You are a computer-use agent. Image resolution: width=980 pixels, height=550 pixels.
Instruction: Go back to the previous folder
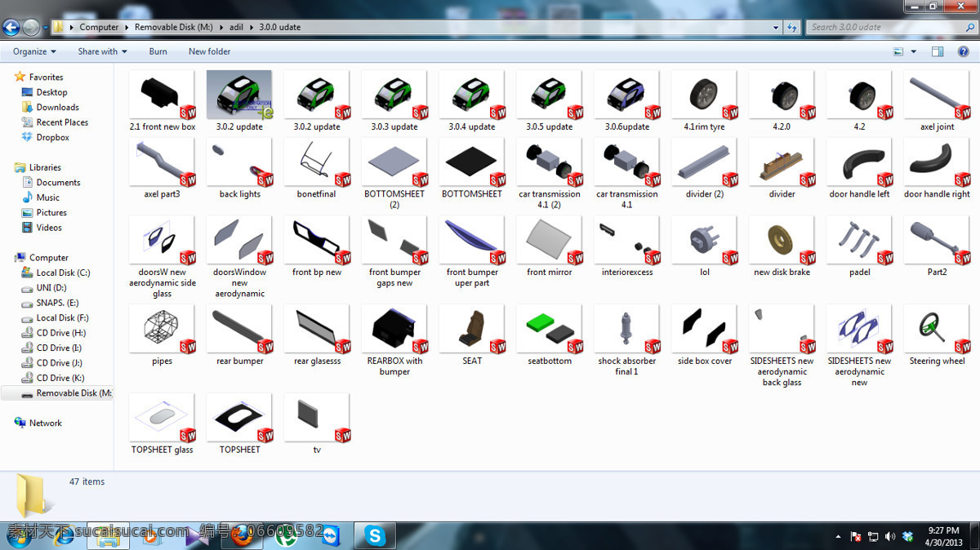[x=11, y=28]
